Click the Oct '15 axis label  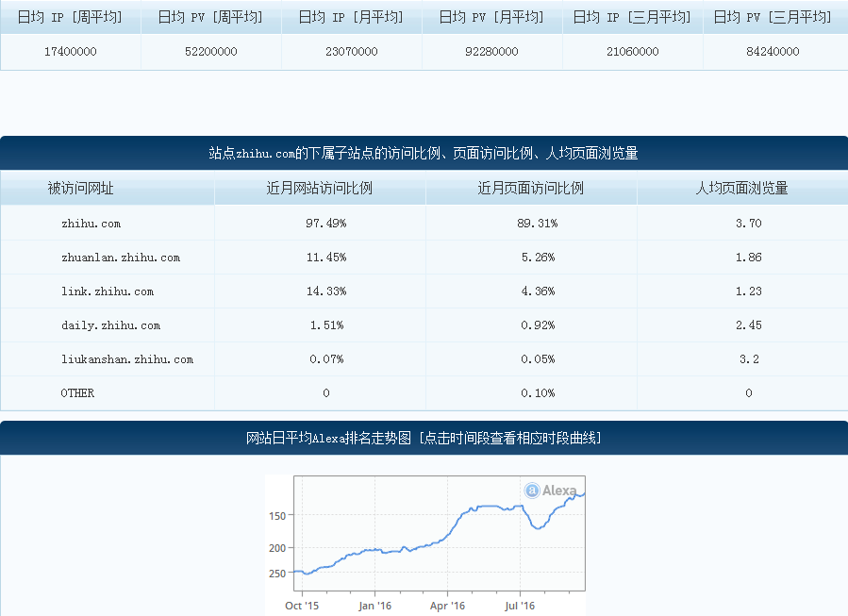[302, 606]
